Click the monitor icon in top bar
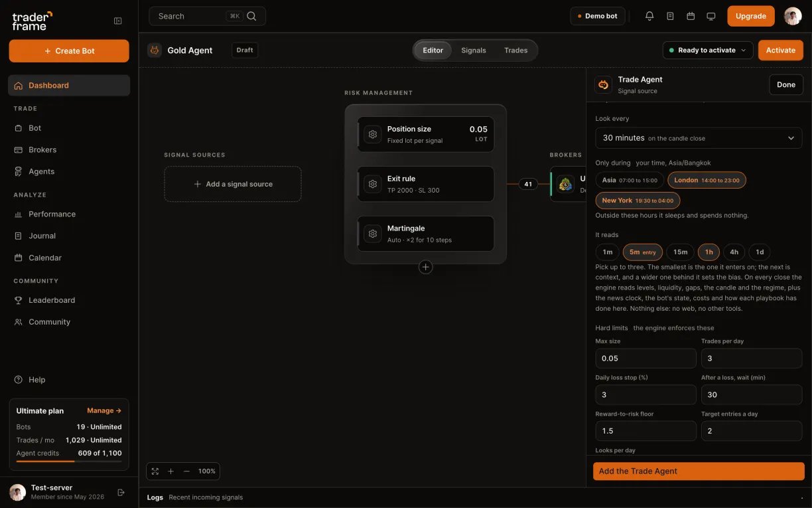This screenshot has width=812, height=508. (711, 16)
